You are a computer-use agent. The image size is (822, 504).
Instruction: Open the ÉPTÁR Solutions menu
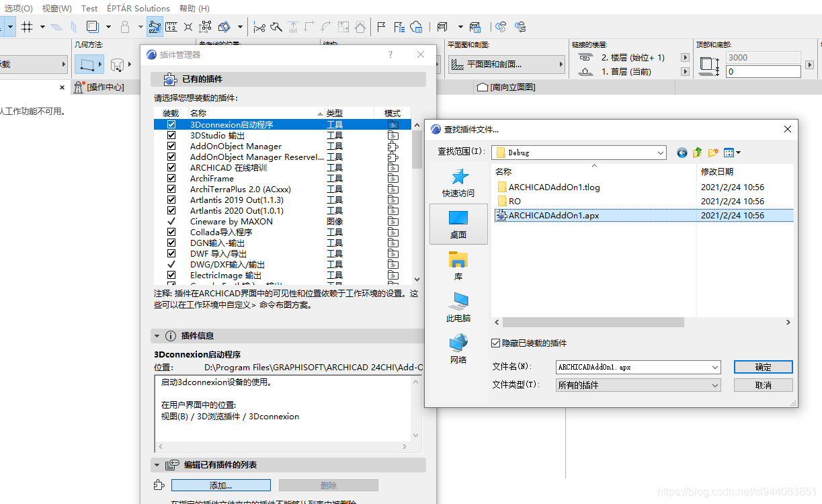pyautogui.click(x=138, y=8)
